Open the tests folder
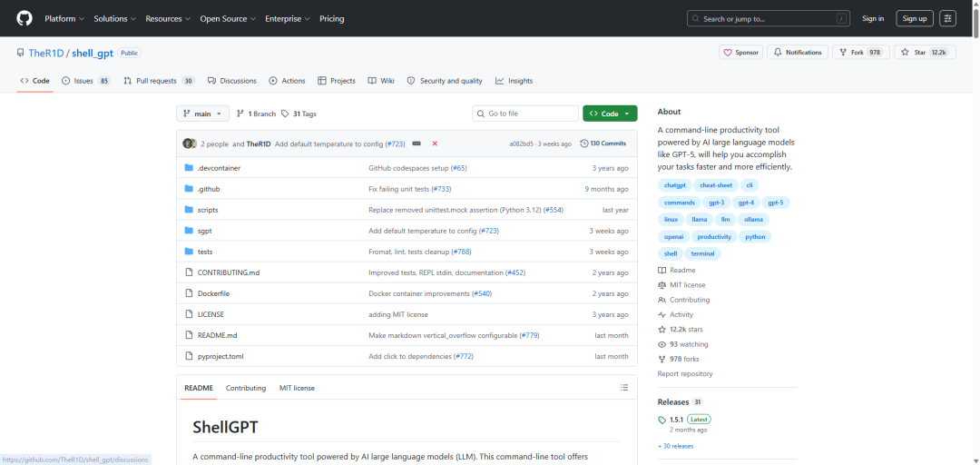This screenshot has height=465, width=980. tap(205, 252)
